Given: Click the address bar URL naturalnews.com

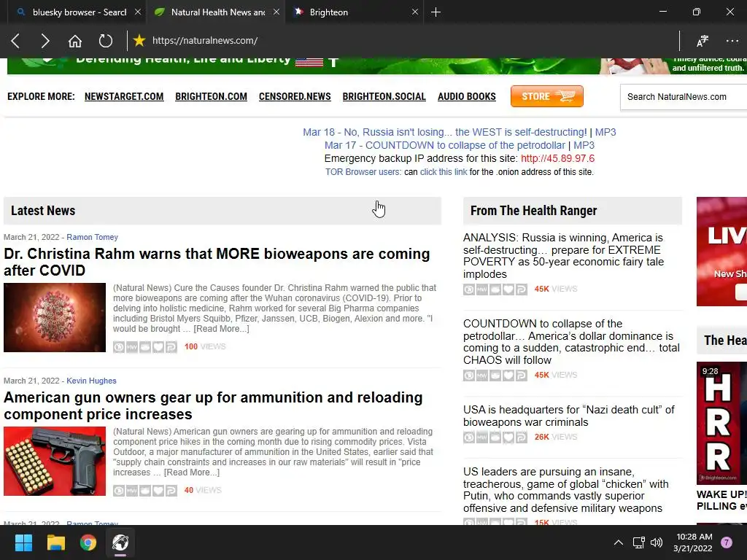Looking at the screenshot, I should click(205, 41).
